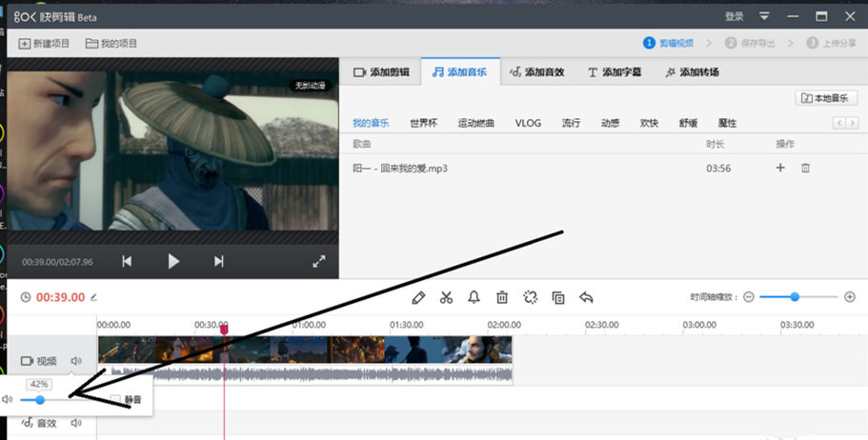Viewport: 868px width, 440px height.
Task: Click the 音效 track speaker icon
Action: point(76,424)
